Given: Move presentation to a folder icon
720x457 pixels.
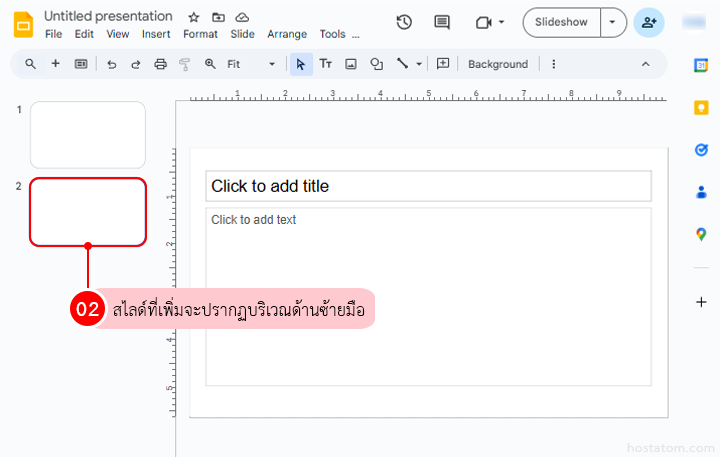Looking at the screenshot, I should click(x=218, y=17).
